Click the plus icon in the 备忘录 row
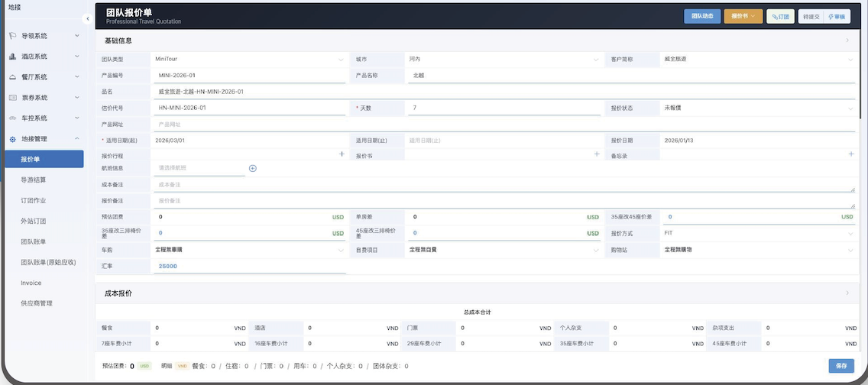Image resolution: width=868 pixels, height=385 pixels. [851, 154]
